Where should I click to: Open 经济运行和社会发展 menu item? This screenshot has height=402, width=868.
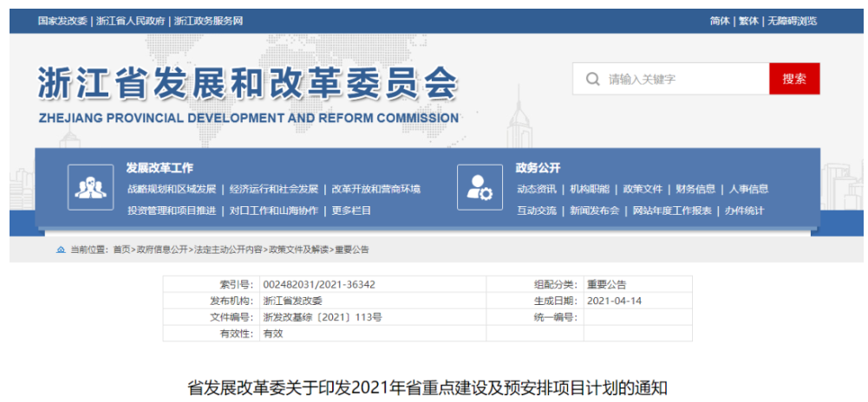273,189
